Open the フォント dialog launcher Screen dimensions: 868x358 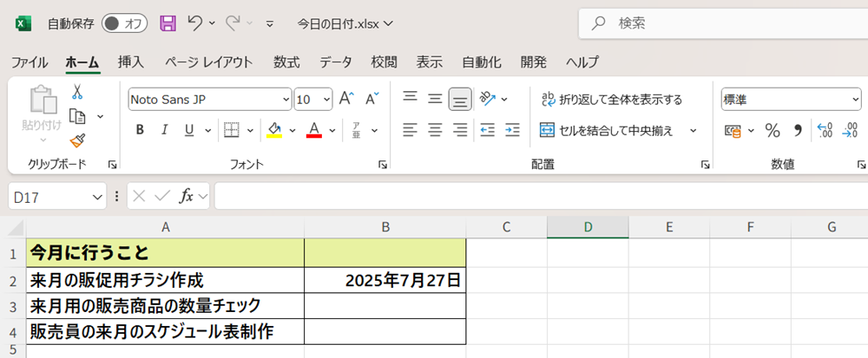pos(382,164)
